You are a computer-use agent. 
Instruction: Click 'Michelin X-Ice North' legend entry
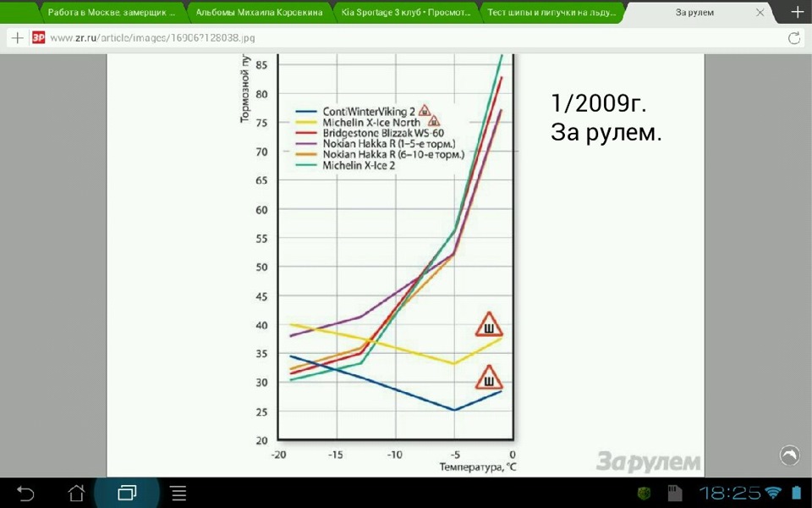(367, 122)
